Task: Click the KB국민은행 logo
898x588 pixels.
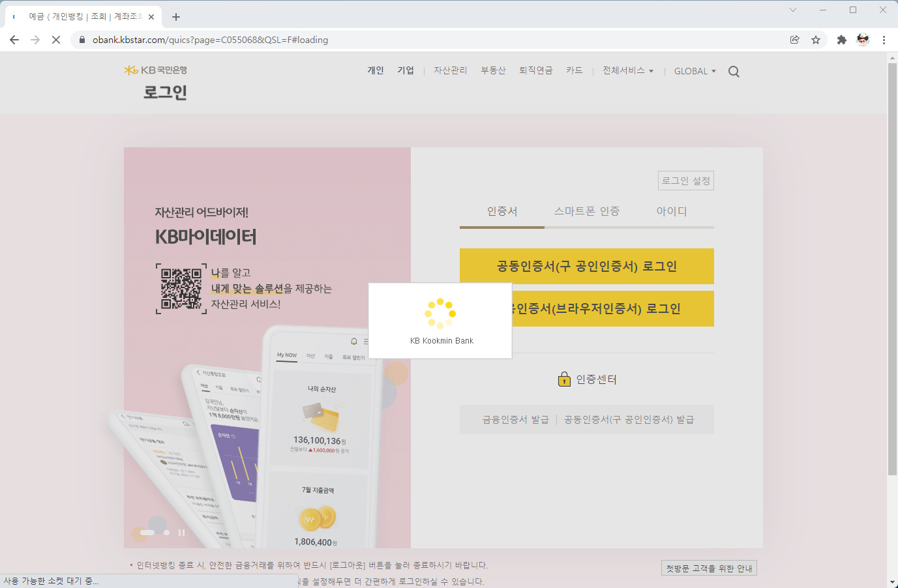Action: pos(155,70)
